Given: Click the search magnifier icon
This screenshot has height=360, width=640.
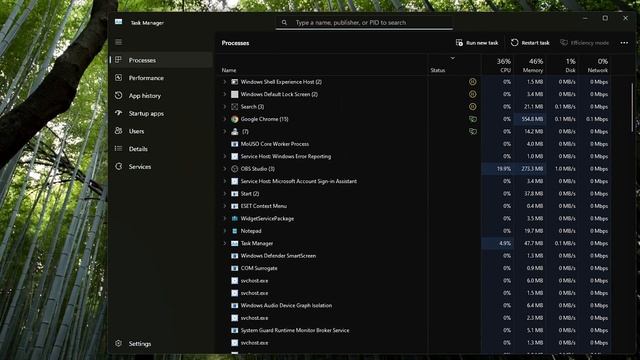Looking at the screenshot, I should click(284, 23).
